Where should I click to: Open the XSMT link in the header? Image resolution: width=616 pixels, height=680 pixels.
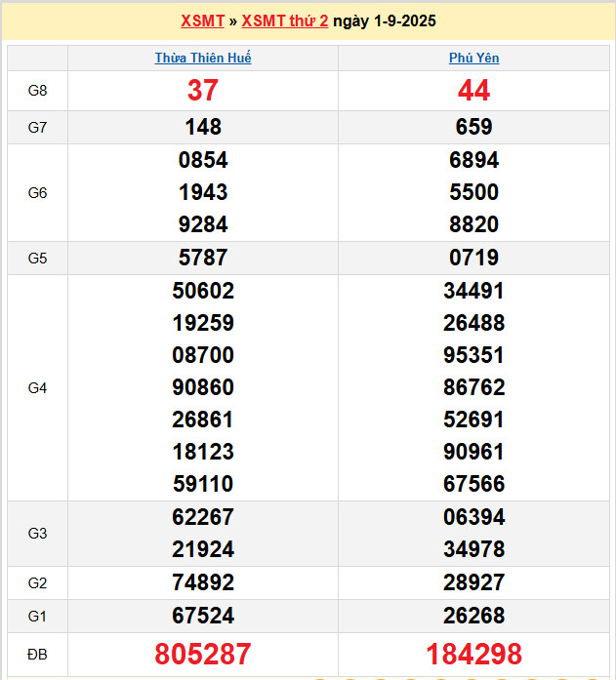click(202, 20)
